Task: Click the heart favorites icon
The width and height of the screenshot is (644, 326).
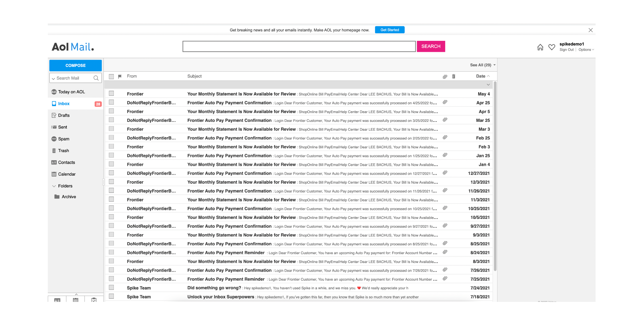Action: [x=552, y=47]
